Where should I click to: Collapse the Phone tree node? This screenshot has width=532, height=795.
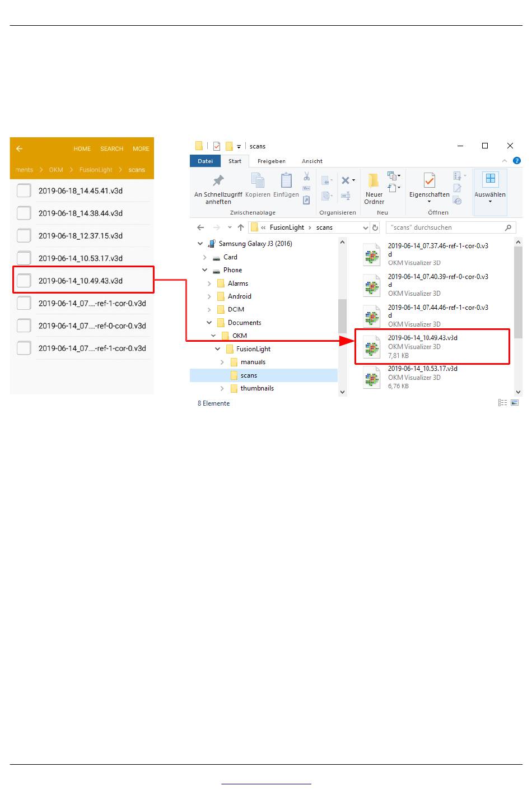tap(204, 270)
